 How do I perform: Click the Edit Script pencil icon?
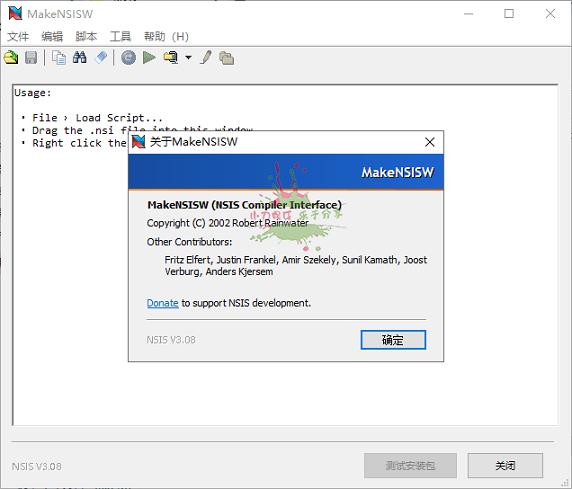pos(206,57)
